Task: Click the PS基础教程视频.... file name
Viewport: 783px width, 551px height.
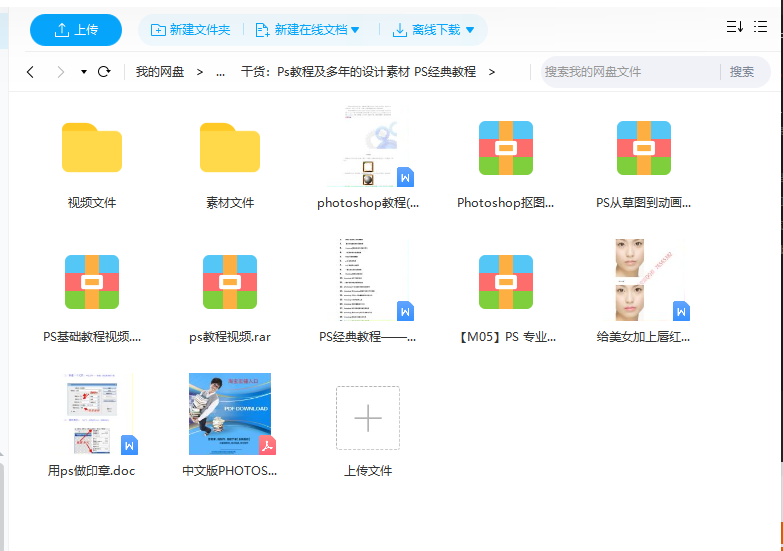Action: tap(92, 337)
